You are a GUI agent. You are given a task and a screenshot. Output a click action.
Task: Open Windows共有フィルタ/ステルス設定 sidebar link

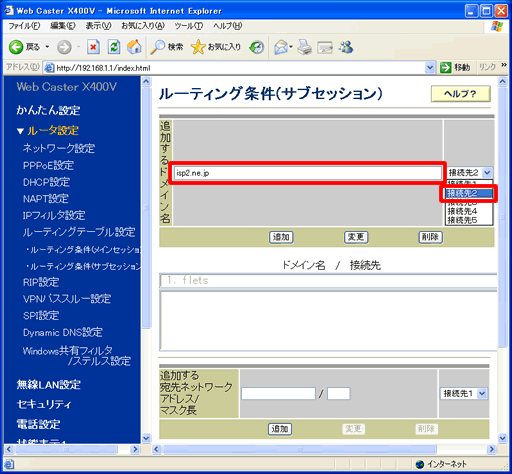pos(77,356)
